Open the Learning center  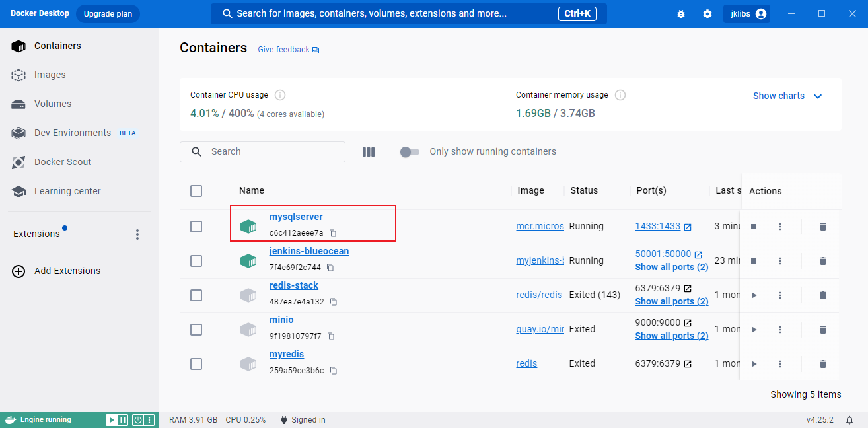79,192
